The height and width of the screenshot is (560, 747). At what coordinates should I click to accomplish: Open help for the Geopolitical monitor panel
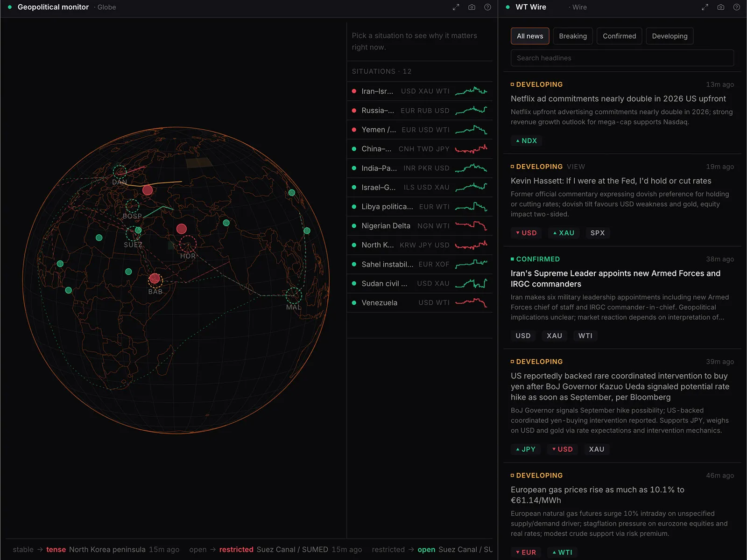pos(487,7)
